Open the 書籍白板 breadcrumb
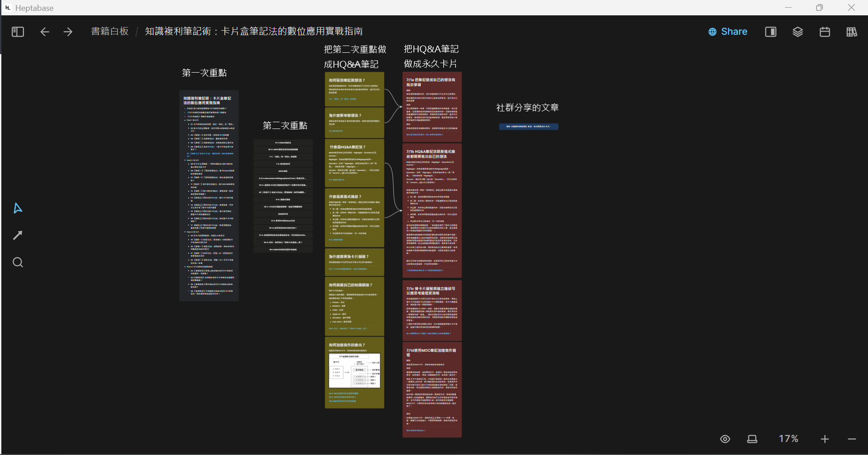The image size is (868, 455). click(110, 31)
